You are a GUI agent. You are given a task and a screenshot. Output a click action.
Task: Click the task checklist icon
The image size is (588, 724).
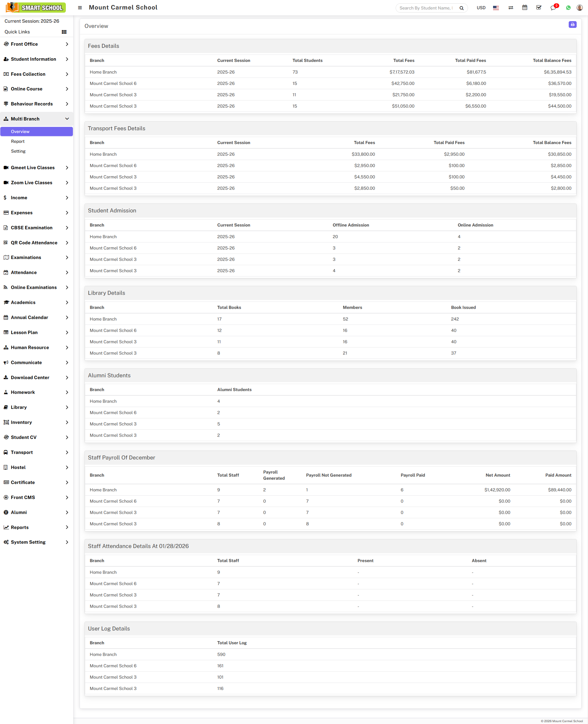539,7
